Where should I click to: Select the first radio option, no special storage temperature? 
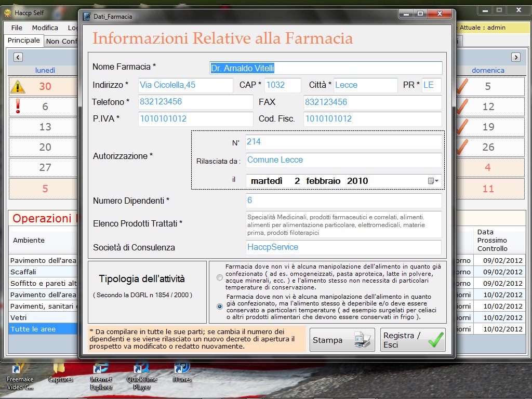pos(220,277)
